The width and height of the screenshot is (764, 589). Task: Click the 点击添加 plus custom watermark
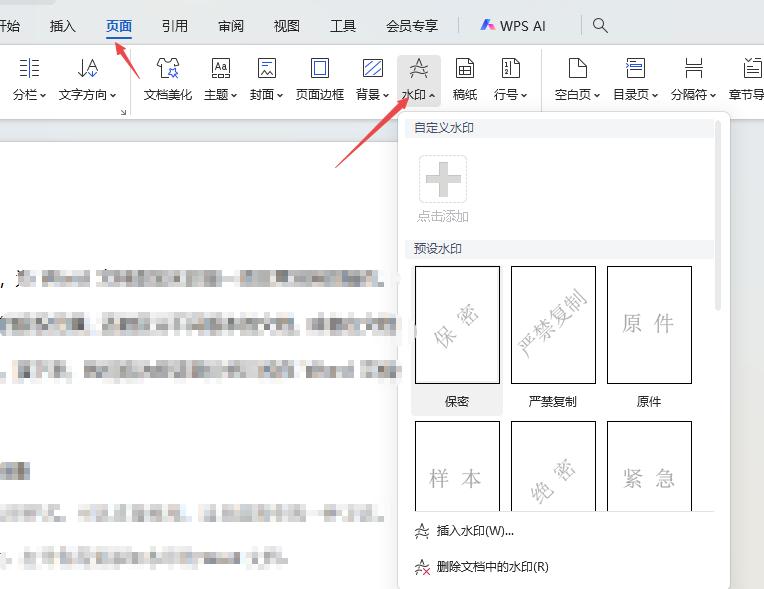(443, 189)
